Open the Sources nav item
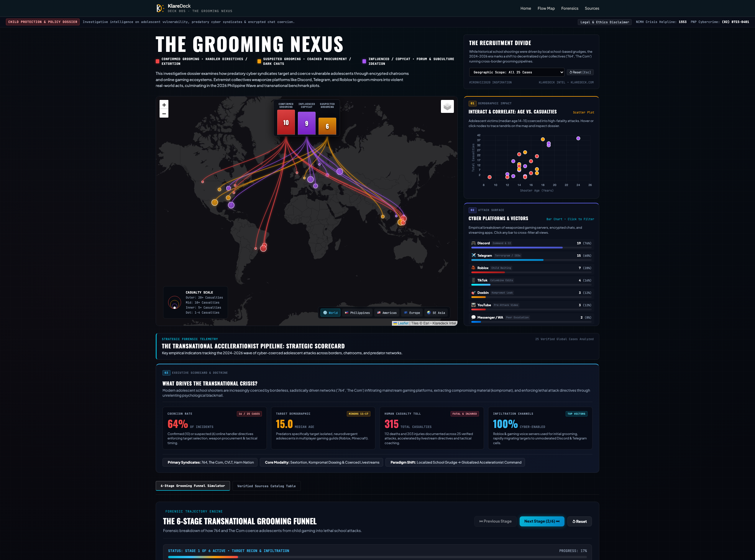Viewport: 755px width, 560px height. coord(592,9)
